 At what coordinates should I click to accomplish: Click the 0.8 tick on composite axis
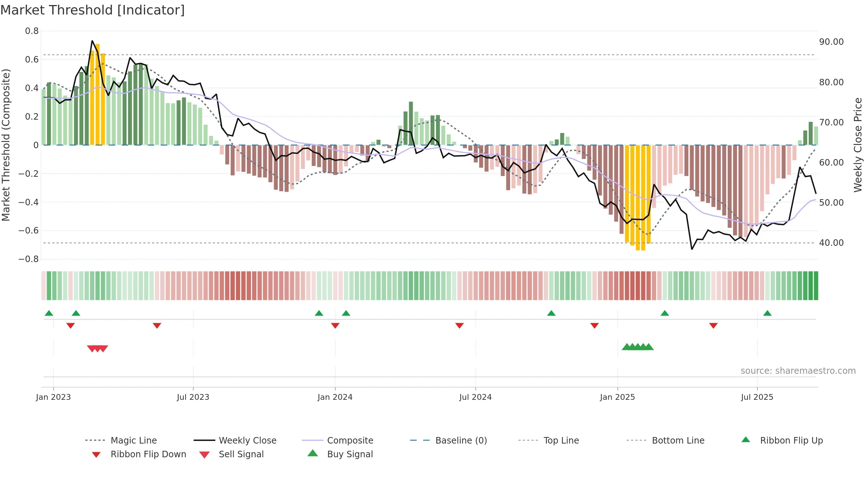pyautogui.click(x=32, y=31)
